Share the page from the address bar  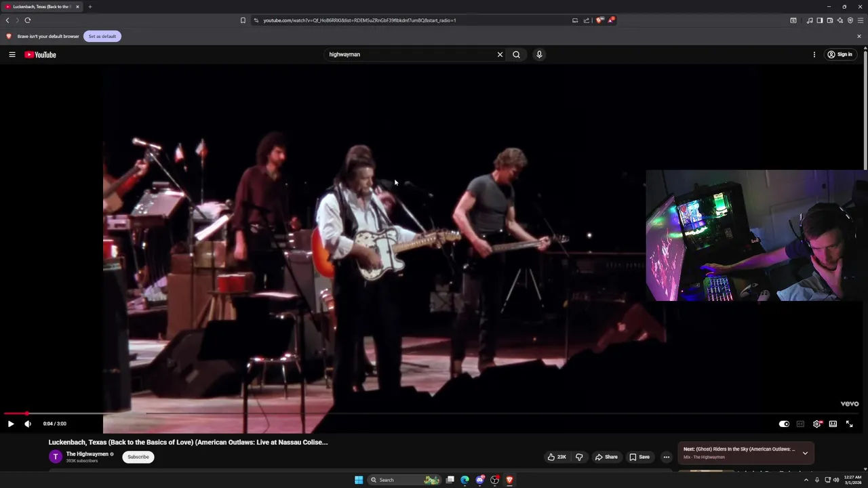coord(587,20)
